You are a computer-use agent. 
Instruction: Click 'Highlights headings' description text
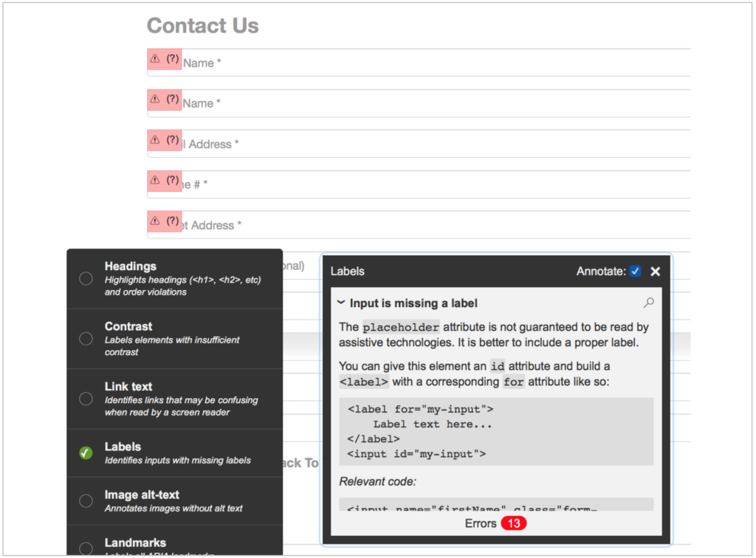tap(183, 286)
